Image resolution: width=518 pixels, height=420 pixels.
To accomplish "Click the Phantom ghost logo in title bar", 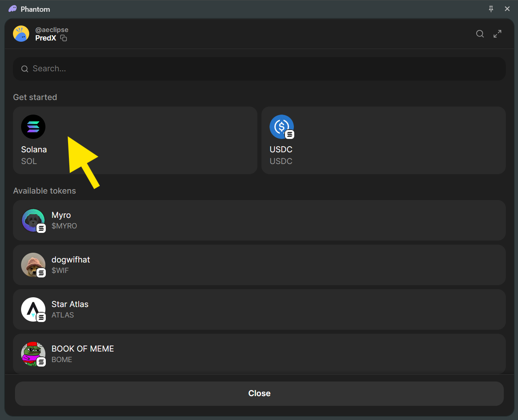I will click(x=13, y=9).
